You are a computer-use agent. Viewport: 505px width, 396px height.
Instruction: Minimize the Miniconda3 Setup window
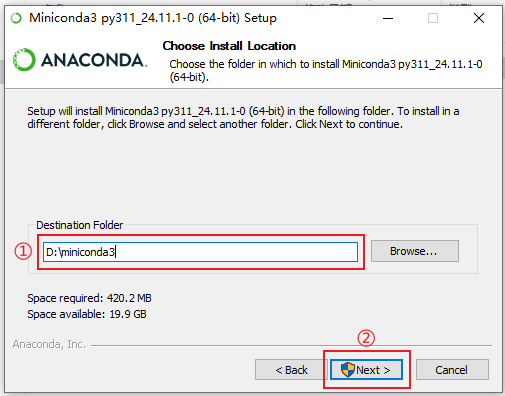(x=388, y=18)
